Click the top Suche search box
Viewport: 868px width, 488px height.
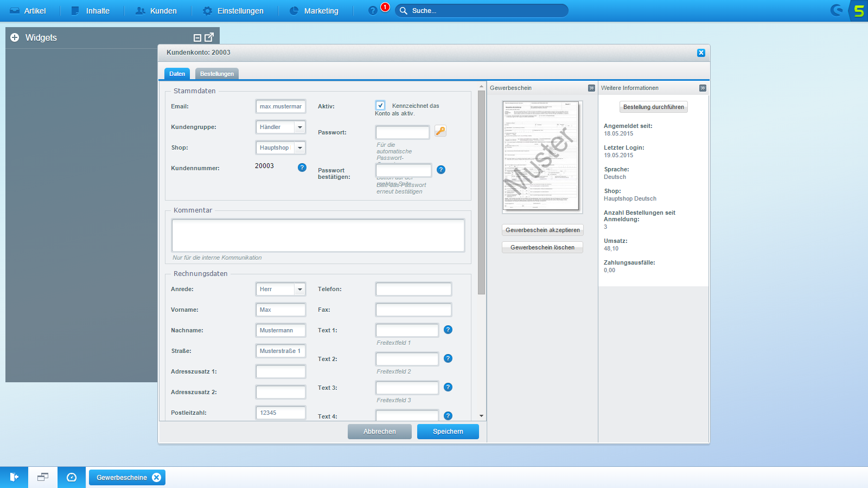(x=482, y=11)
